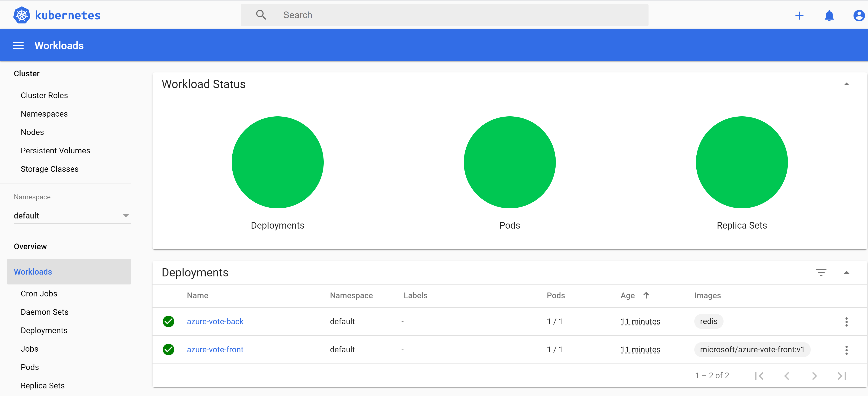The image size is (868, 396).
Task: Collapse the Workload Status card
Action: (x=846, y=84)
